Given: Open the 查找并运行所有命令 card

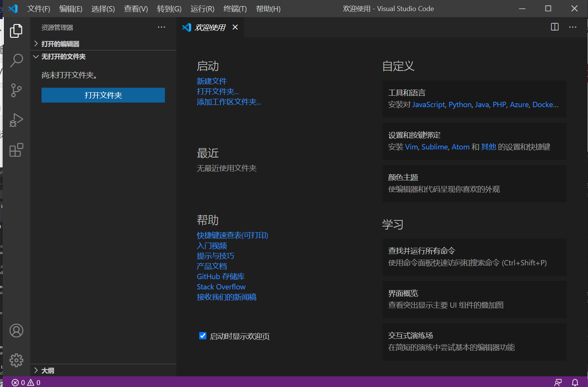Looking at the screenshot, I should pos(475,257).
